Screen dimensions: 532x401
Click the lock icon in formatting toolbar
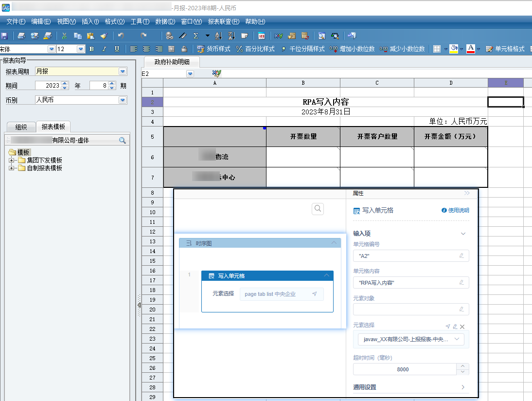click(x=184, y=49)
